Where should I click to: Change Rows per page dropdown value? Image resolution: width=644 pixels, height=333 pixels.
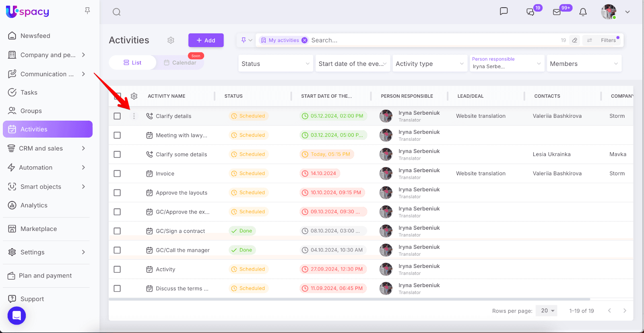546,310
